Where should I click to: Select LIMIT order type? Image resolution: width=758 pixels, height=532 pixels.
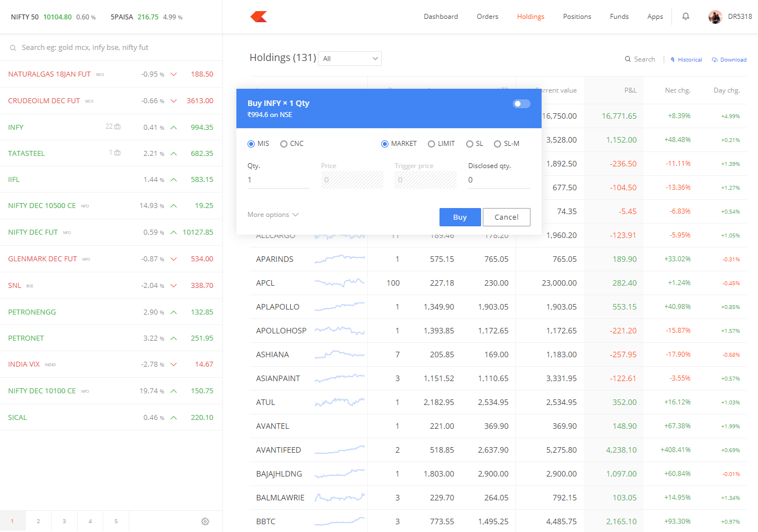click(431, 144)
